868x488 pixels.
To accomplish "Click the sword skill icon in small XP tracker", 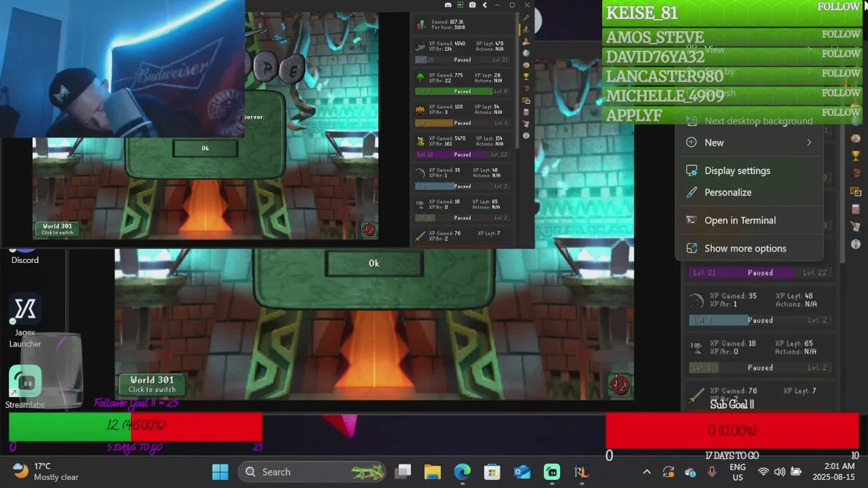I will pyautogui.click(x=420, y=236).
